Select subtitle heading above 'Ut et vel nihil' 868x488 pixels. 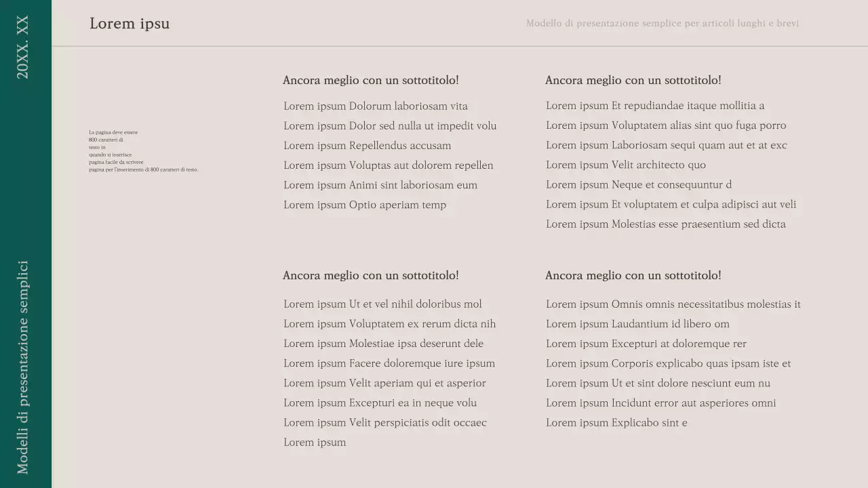pyautogui.click(x=370, y=275)
